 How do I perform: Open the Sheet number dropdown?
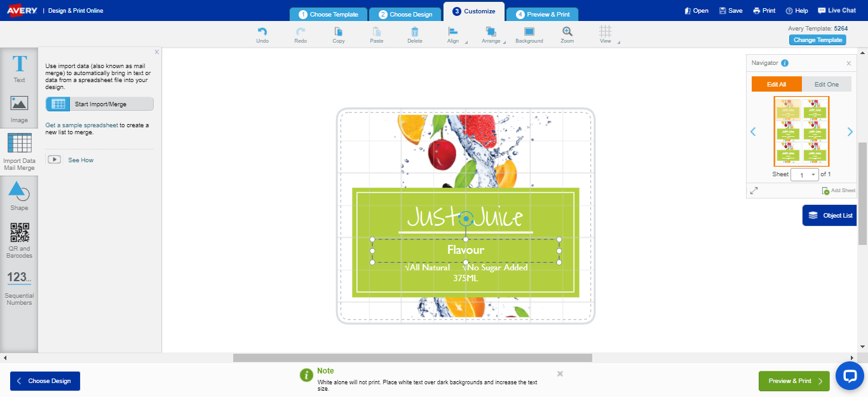click(x=804, y=174)
